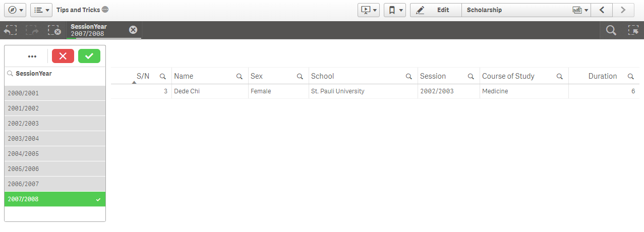The image size is (644, 232).
Task: Open the Scholarship sheet selector
Action: pyautogui.click(x=526, y=10)
